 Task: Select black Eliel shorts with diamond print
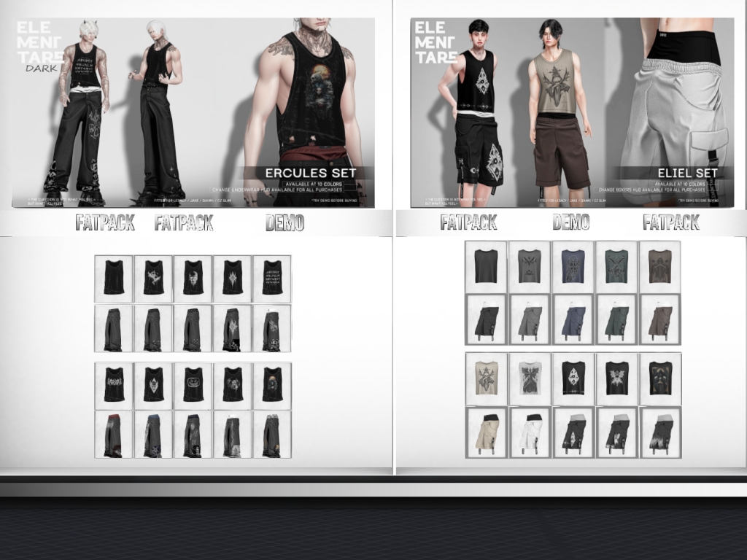pos(573,432)
